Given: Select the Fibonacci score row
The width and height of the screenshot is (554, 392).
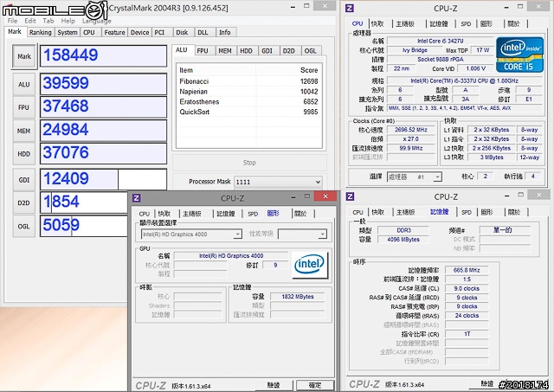Looking at the screenshot, I should coord(248,81).
